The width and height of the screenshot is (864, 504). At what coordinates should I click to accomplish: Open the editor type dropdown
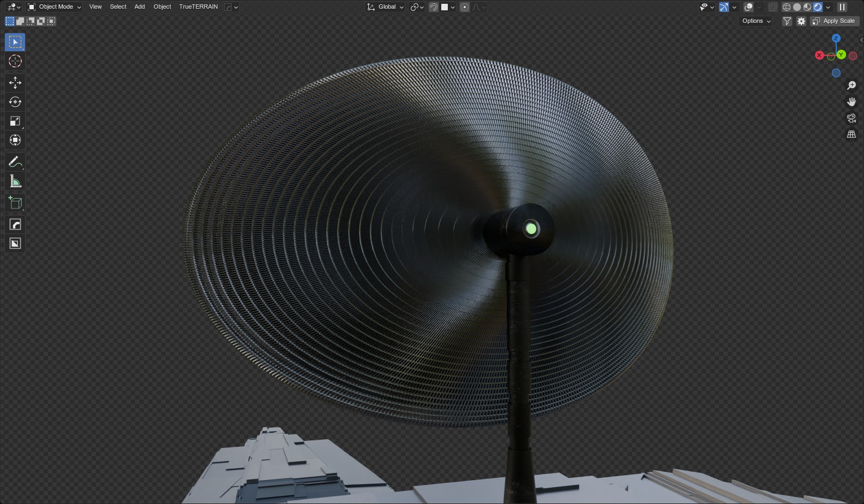tap(14, 7)
